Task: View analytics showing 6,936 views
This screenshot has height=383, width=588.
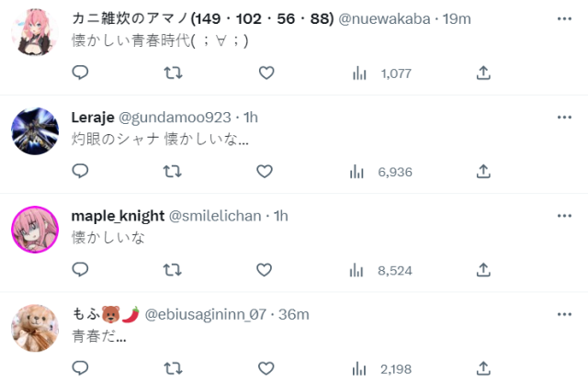Action: coord(380,172)
